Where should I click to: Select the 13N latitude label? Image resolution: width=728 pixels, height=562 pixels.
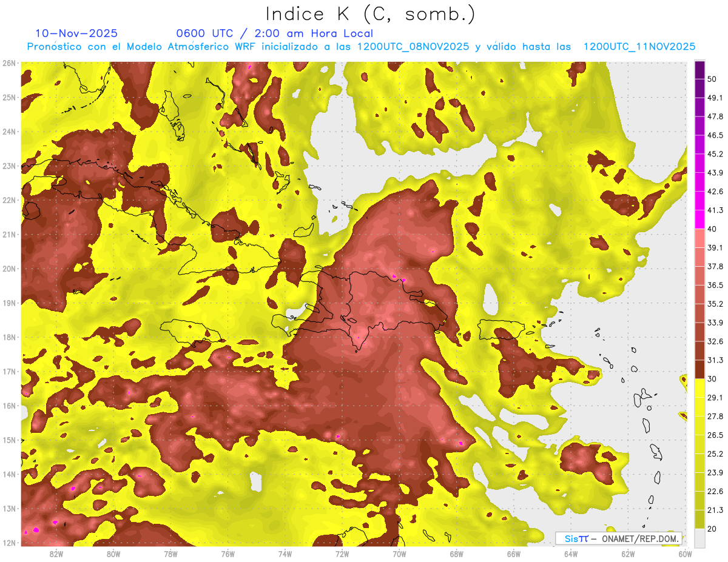point(8,508)
